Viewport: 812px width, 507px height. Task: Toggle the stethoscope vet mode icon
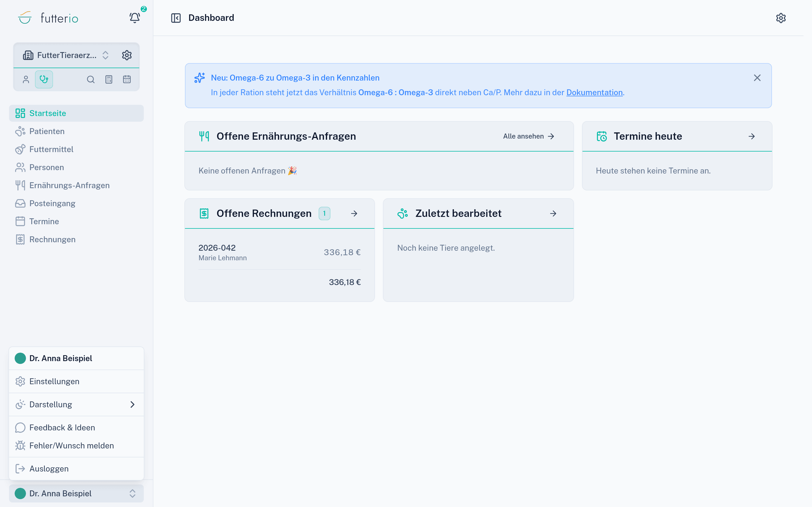pos(44,79)
